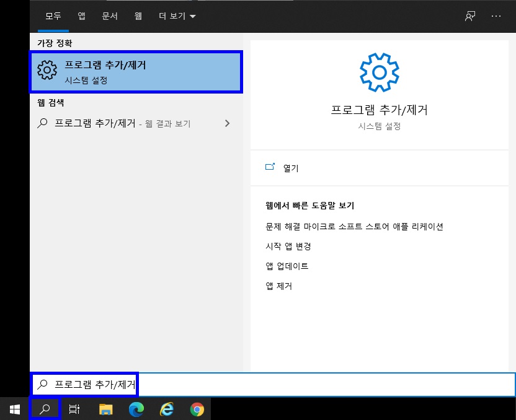The width and height of the screenshot is (516, 420).
Task: Switch to the 앱 tab
Action: [81, 16]
